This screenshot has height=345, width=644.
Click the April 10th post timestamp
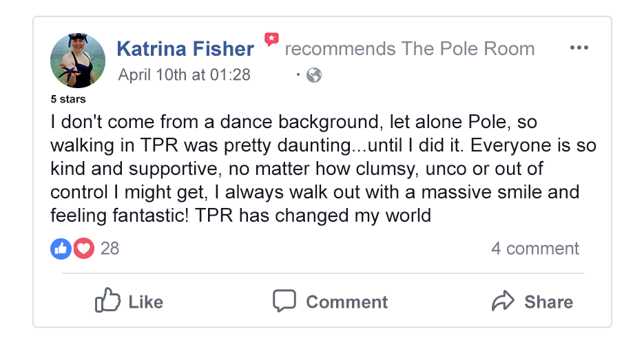[184, 74]
